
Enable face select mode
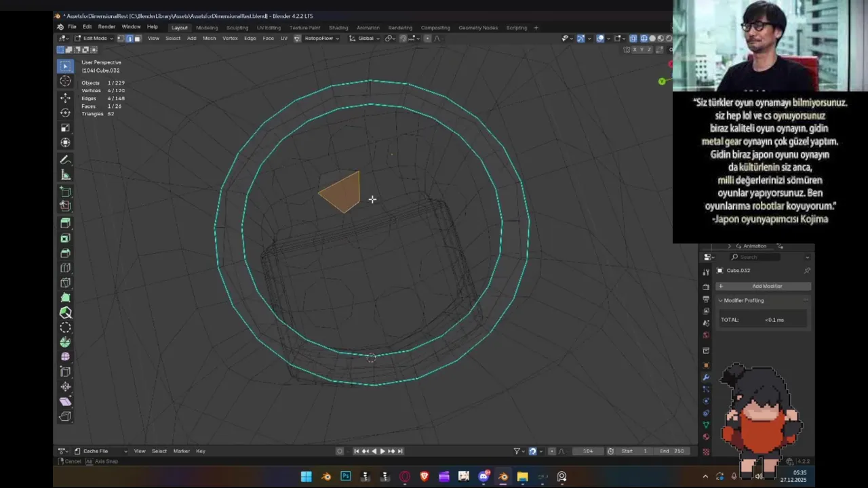[x=138, y=38]
